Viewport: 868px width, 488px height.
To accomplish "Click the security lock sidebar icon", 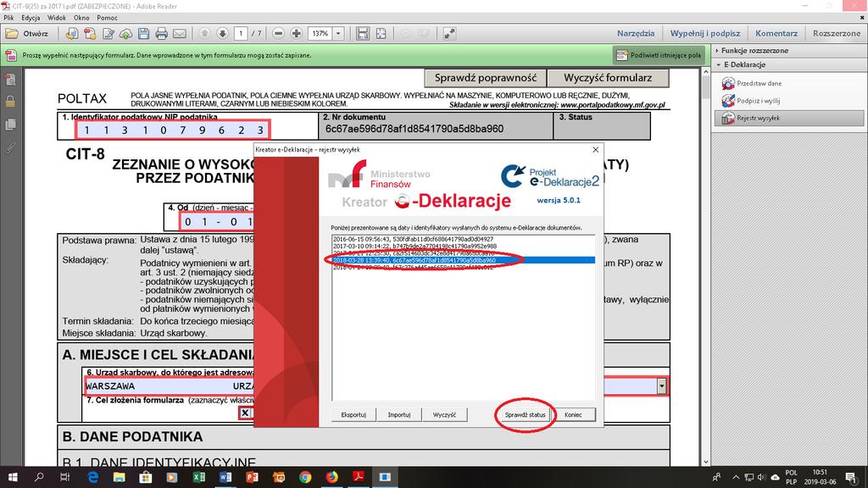I will [10, 102].
